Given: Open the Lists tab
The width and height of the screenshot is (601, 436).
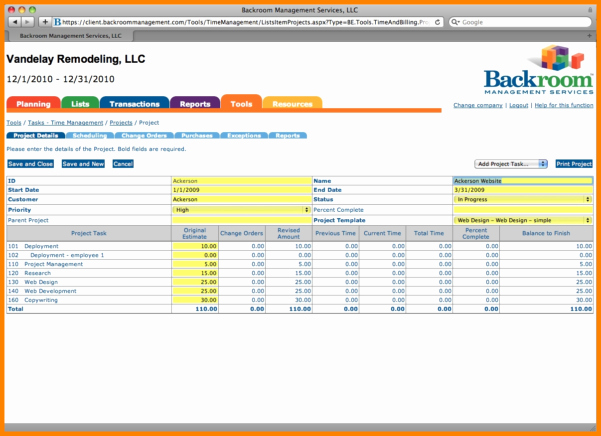Looking at the screenshot, I should (80, 103).
